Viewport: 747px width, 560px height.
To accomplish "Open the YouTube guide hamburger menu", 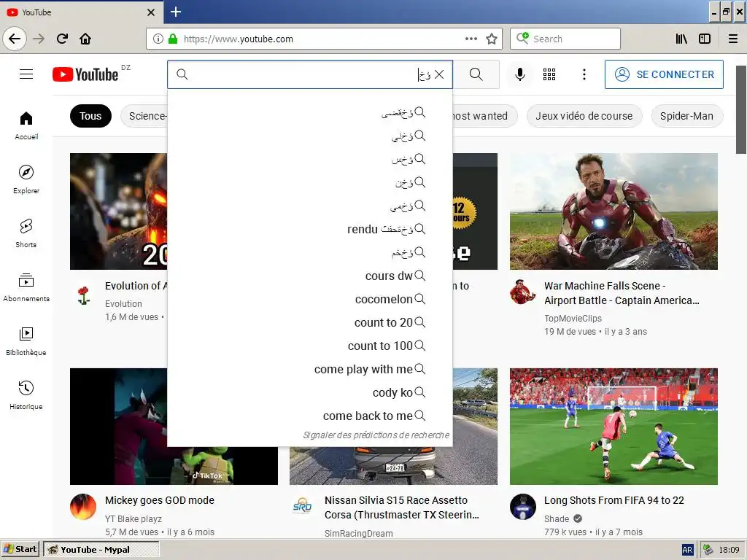I will 26,74.
